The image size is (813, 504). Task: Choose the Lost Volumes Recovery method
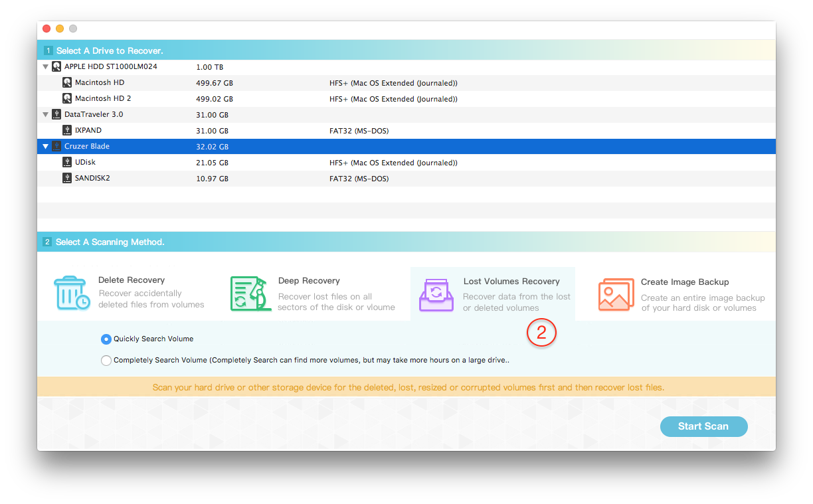tap(493, 294)
